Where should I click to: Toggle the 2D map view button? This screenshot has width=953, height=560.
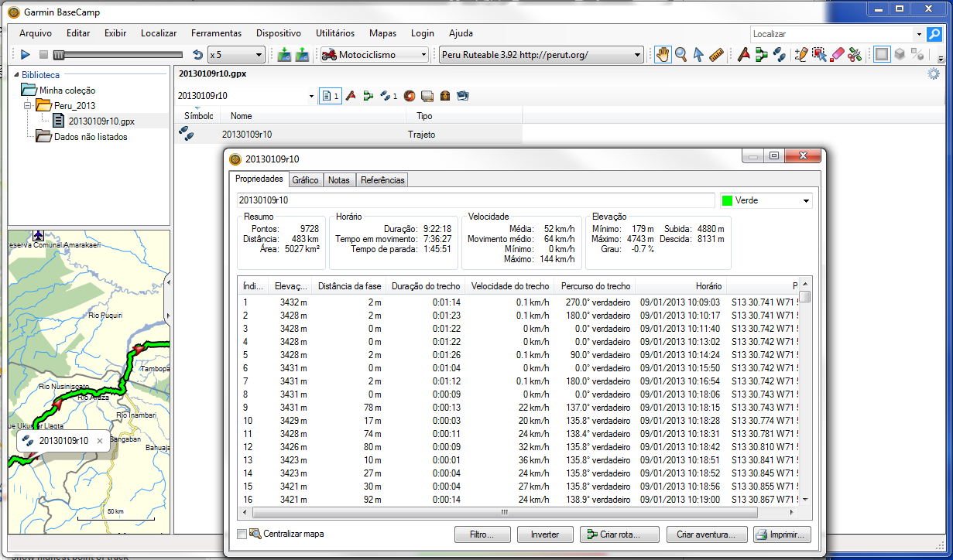pos(881,55)
